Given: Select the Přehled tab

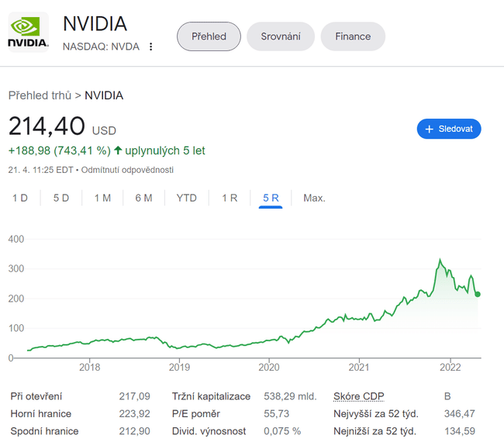Looking at the screenshot, I should click(209, 36).
